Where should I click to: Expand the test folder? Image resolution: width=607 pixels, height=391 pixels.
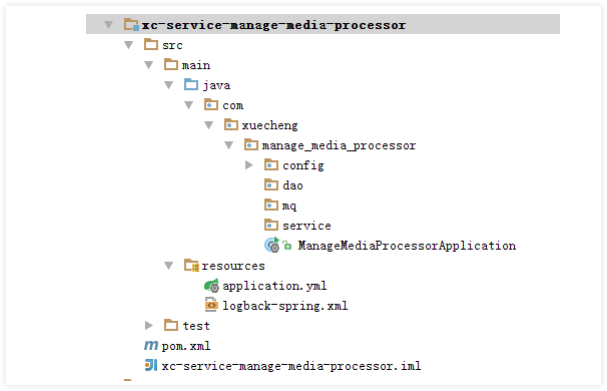pos(149,325)
